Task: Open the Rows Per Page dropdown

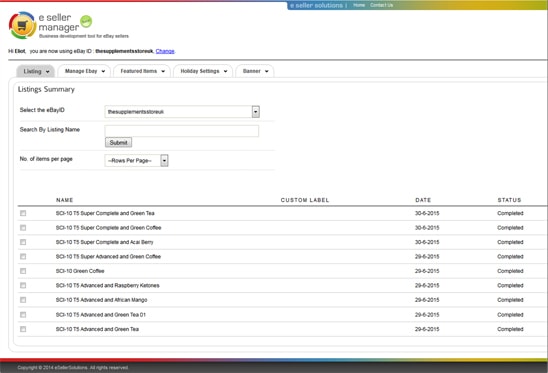Action: tap(136, 160)
